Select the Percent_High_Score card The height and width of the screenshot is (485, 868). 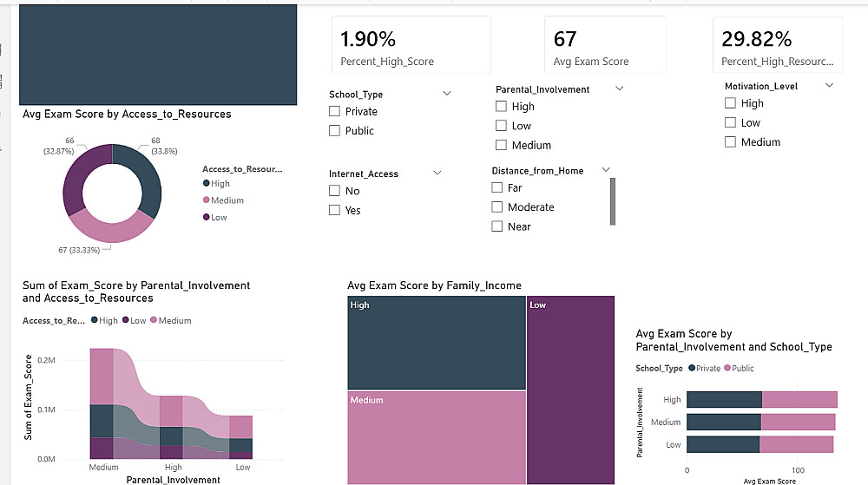click(x=411, y=45)
